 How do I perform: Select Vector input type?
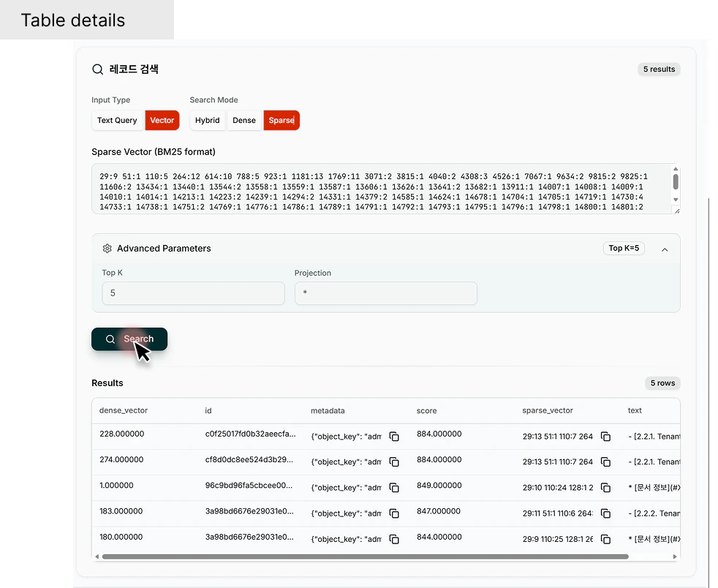click(162, 121)
